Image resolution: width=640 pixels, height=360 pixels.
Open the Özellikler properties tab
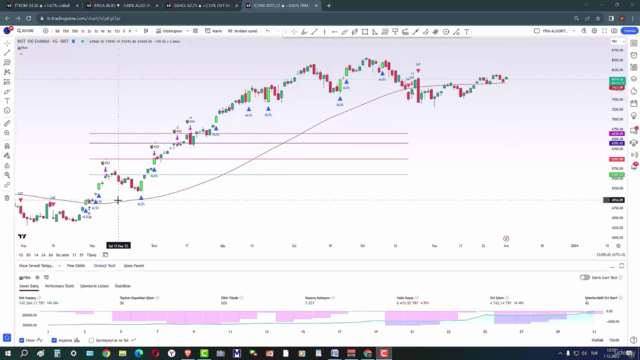point(123,286)
